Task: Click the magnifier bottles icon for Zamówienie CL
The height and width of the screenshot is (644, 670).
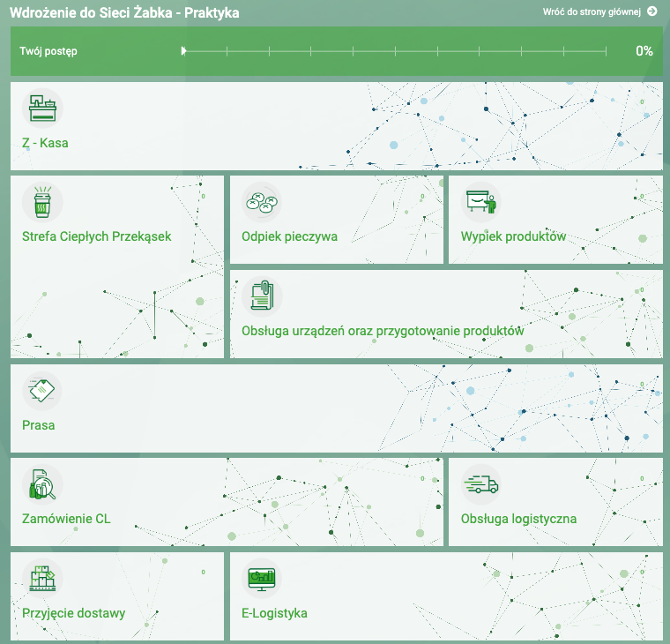Action: pos(42,484)
